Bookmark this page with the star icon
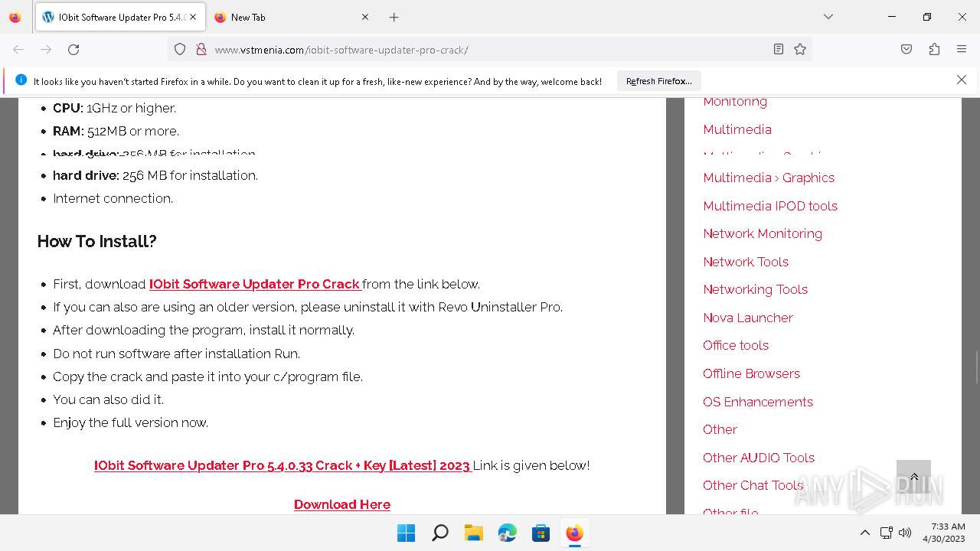The image size is (980, 551). coord(800,49)
